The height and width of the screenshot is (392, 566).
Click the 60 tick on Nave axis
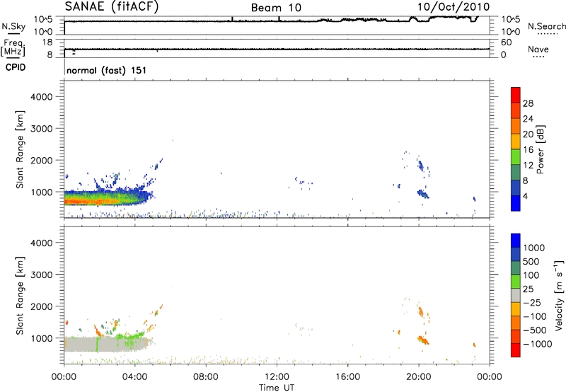506,42
